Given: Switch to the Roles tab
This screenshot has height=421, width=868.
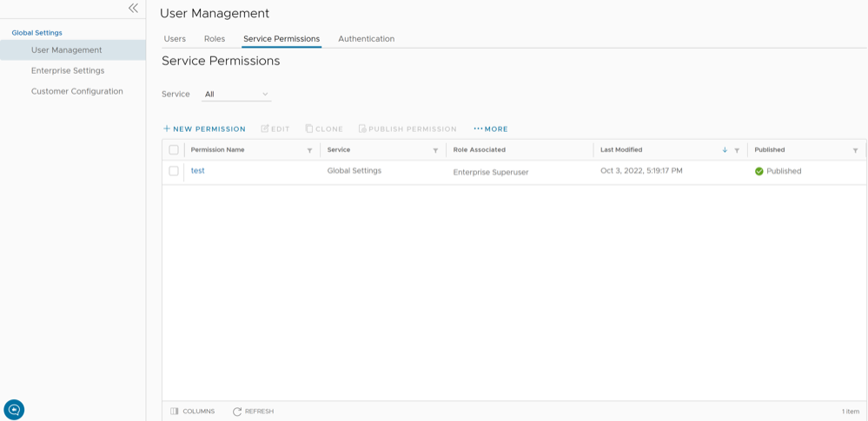Looking at the screenshot, I should click(215, 39).
